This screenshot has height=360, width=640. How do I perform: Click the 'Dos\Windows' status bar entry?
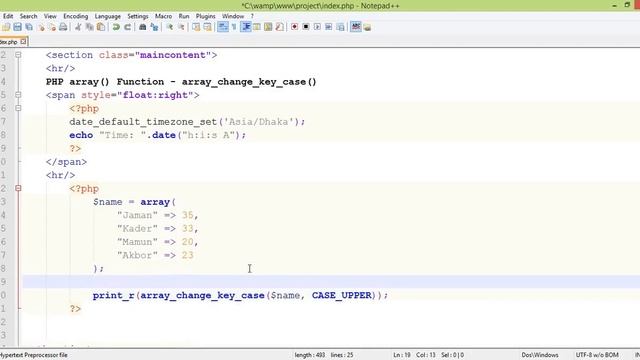540,355
